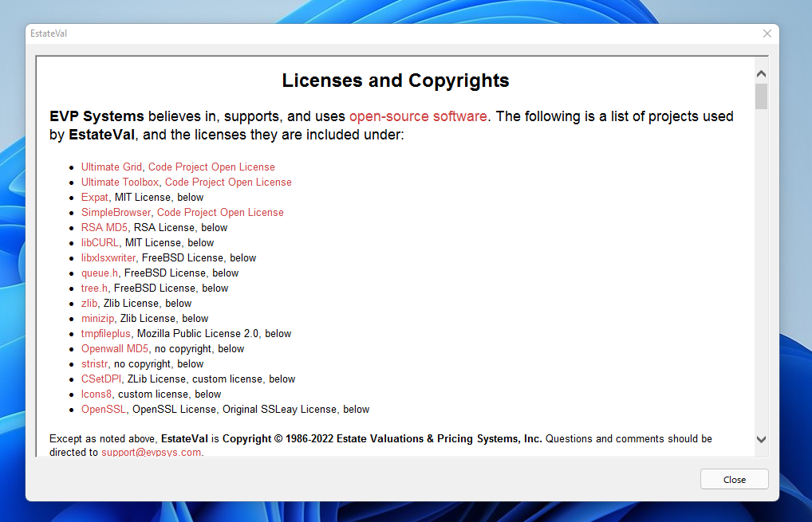Screen dimensions: 812x522
Task: Click the text "RSA License, below"
Action: [180, 228]
